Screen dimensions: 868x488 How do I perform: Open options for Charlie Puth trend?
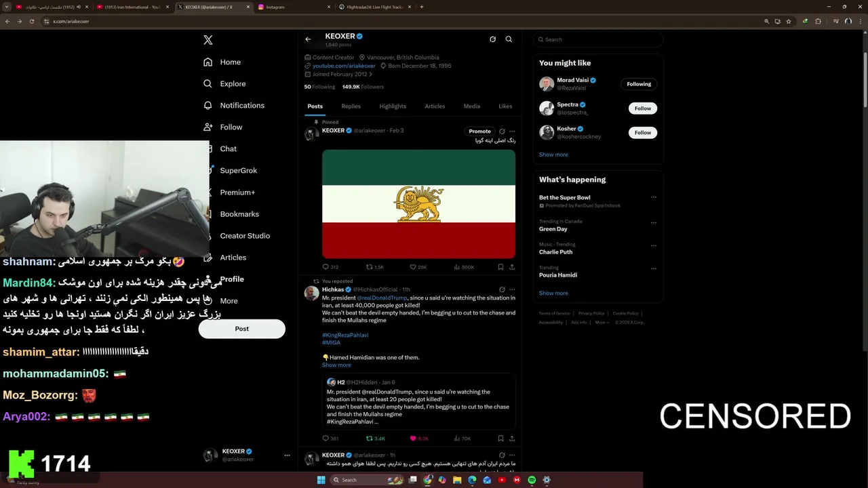(x=654, y=245)
